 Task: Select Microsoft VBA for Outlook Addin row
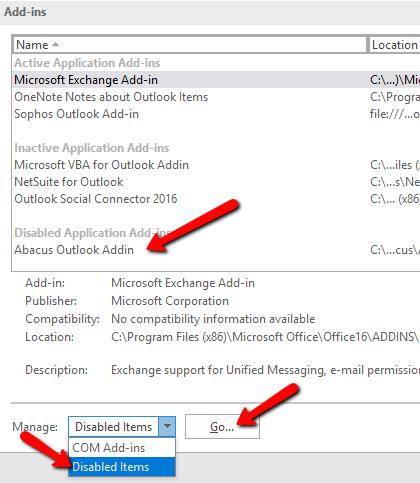(x=216, y=165)
